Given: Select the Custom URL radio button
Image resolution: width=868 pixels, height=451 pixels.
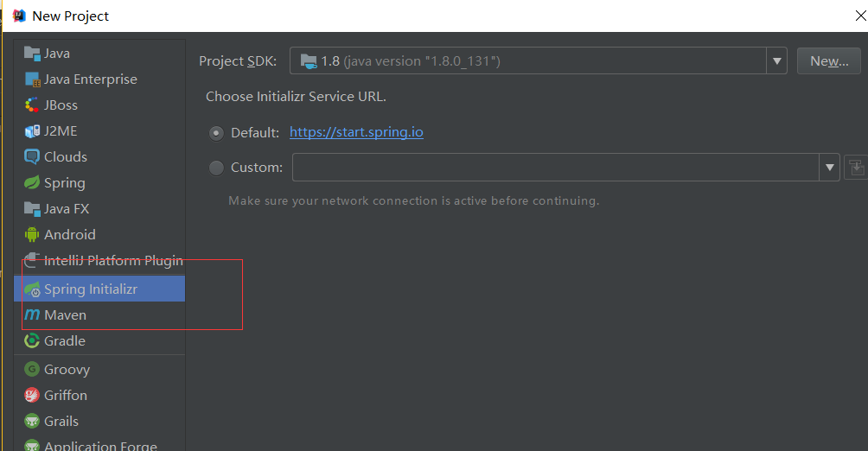Looking at the screenshot, I should click(216, 168).
